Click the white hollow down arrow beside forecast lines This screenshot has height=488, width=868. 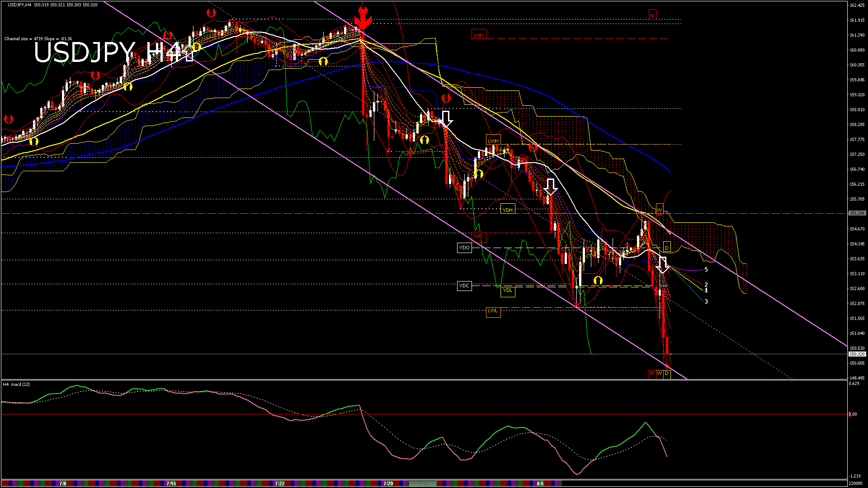pyautogui.click(x=662, y=265)
